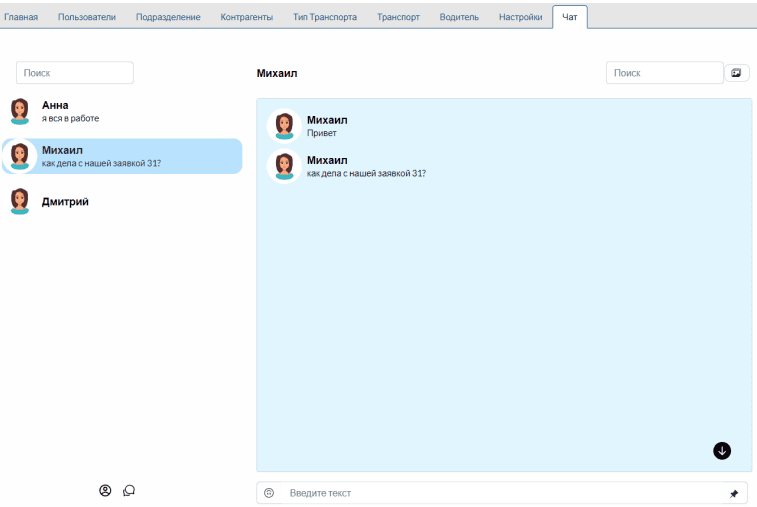Focus the contacts search field on left
757x507 pixels.
(x=75, y=73)
